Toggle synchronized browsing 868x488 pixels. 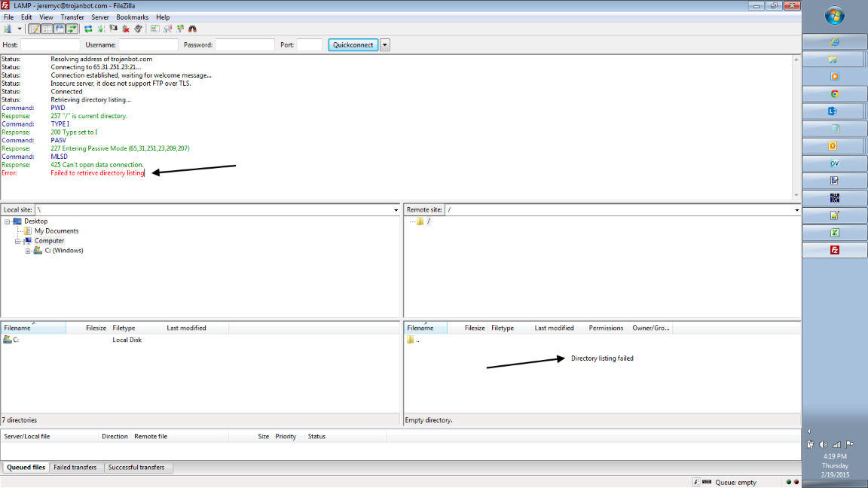click(181, 29)
